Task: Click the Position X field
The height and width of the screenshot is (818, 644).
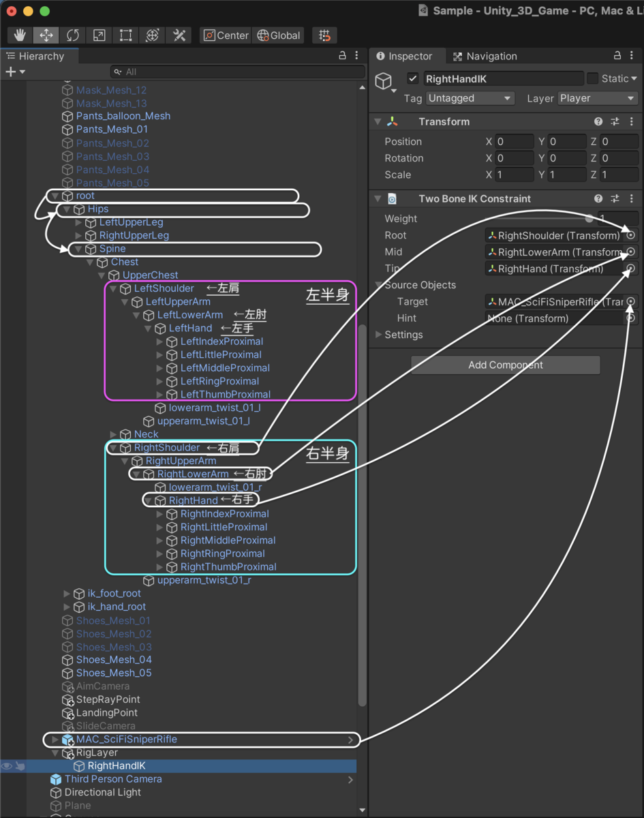Action: tap(515, 142)
